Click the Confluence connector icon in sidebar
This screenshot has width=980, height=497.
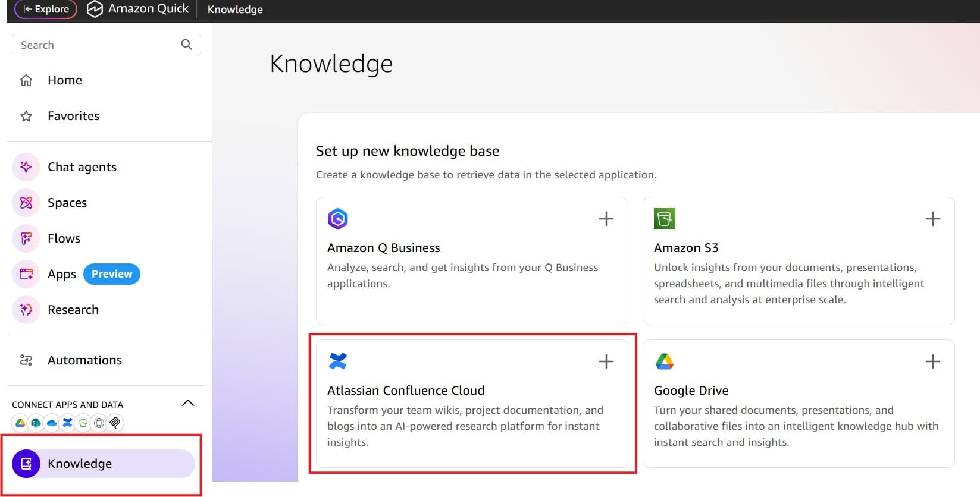click(x=67, y=423)
